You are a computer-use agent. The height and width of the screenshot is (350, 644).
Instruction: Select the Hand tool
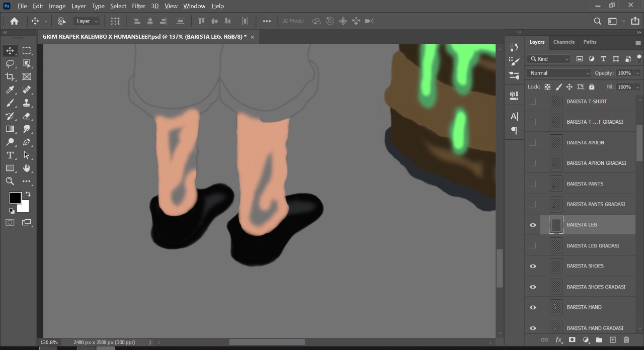(27, 168)
